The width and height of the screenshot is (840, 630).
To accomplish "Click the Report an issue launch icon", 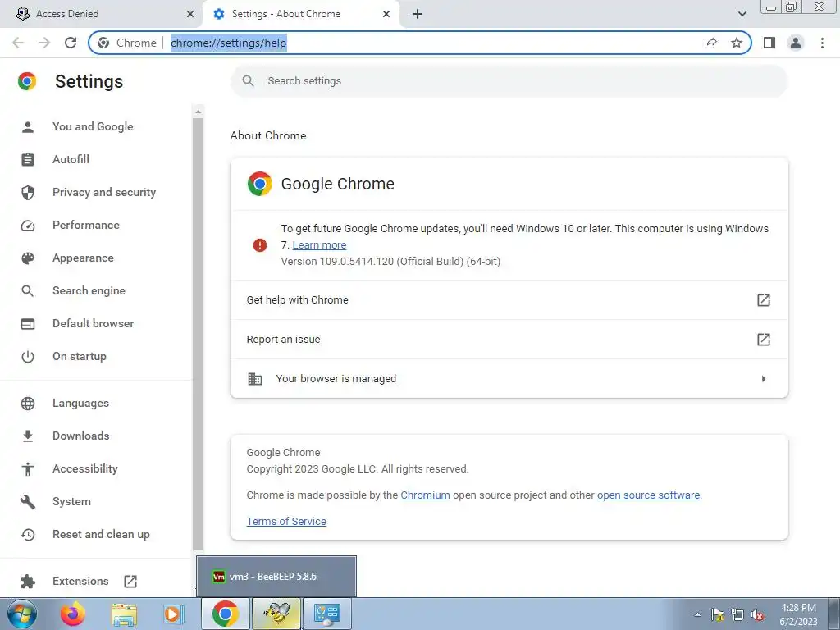I will [764, 340].
